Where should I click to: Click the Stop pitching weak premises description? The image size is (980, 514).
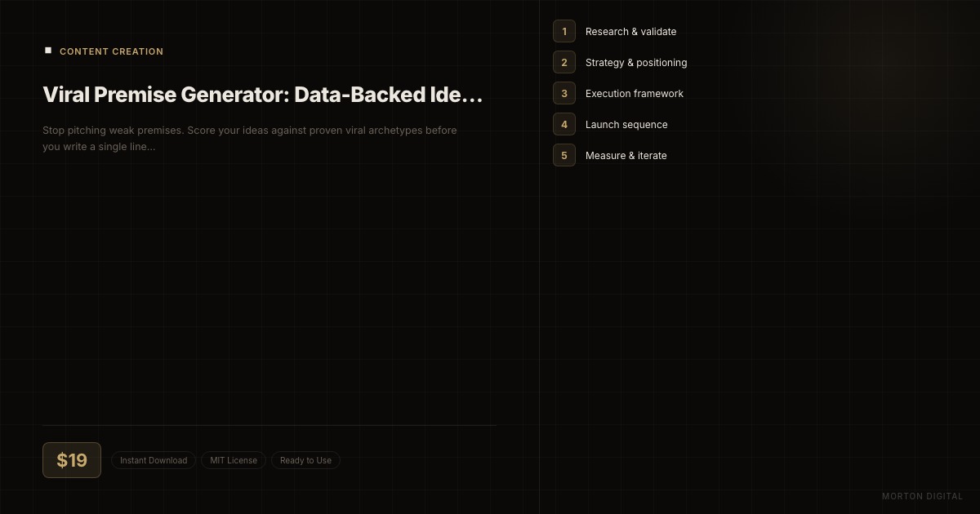pyautogui.click(x=250, y=139)
